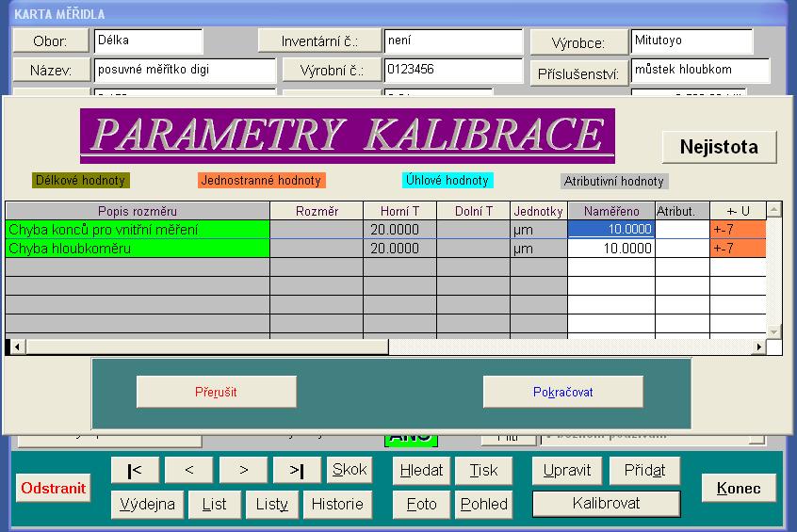Click the Popis rozměru column header

tap(138, 211)
